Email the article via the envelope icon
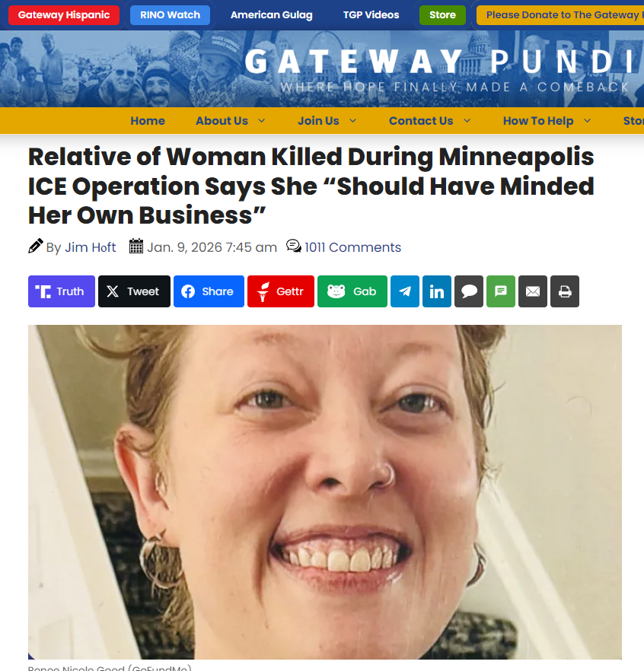Image resolution: width=644 pixels, height=671 pixels. click(533, 291)
